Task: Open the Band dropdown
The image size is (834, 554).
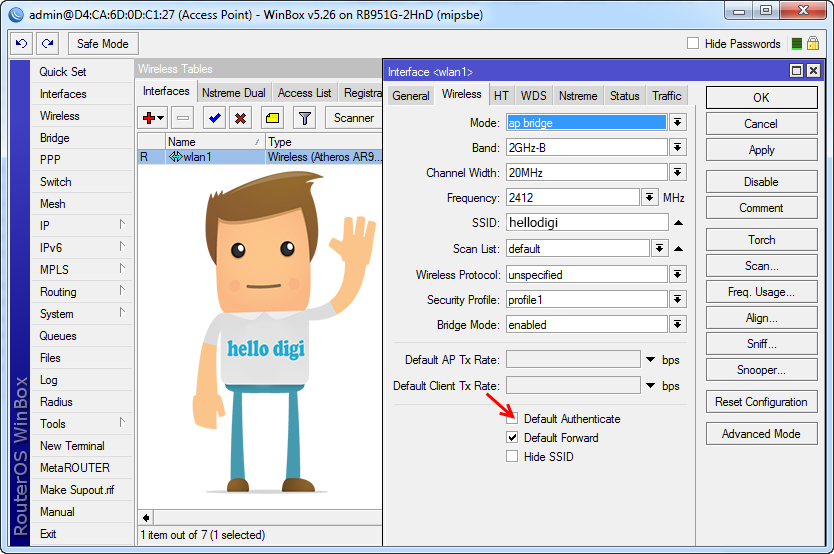Action: pyautogui.click(x=678, y=147)
